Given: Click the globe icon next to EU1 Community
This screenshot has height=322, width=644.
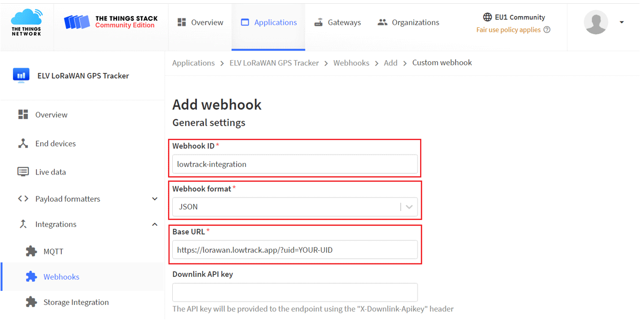Looking at the screenshot, I should [487, 17].
